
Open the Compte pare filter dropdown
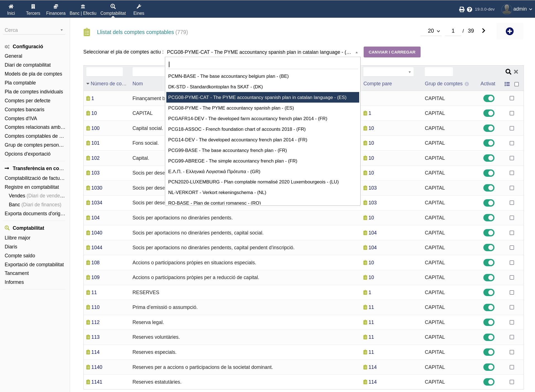388,72
